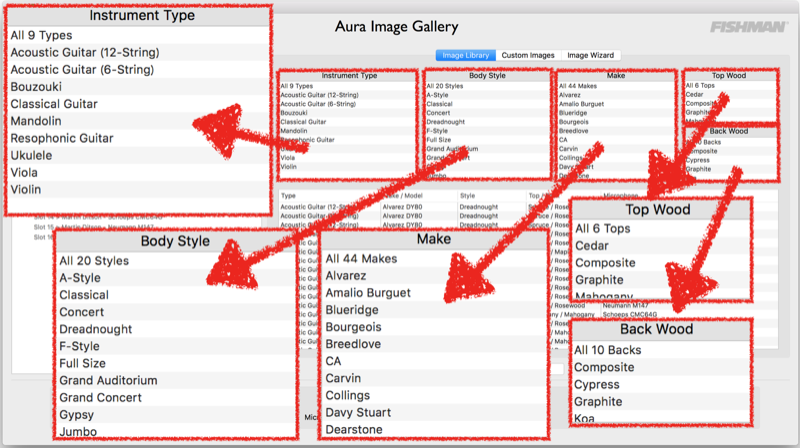The image size is (800, 448).
Task: Select F-Style in the small Body Style list
Action: pyautogui.click(x=437, y=131)
